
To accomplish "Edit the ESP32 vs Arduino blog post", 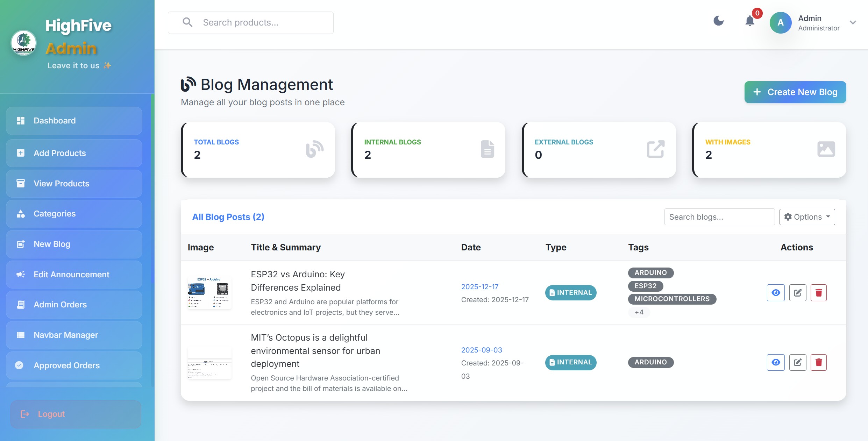I will 797,293.
